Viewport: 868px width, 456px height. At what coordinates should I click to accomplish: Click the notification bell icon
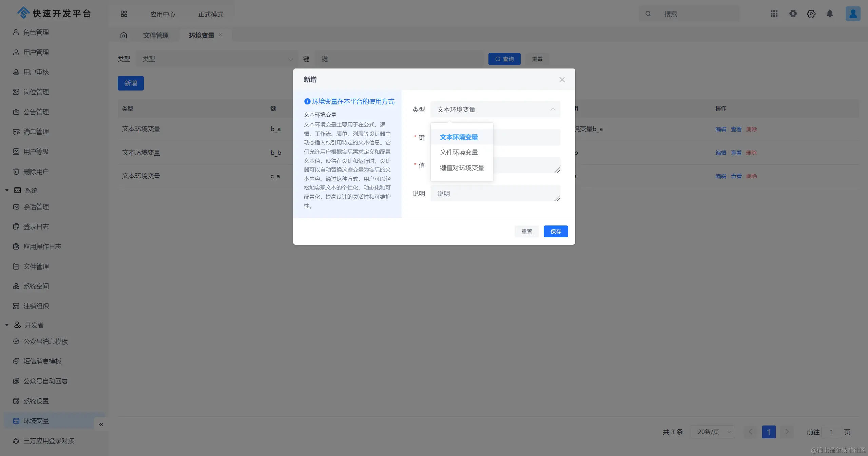coord(830,14)
